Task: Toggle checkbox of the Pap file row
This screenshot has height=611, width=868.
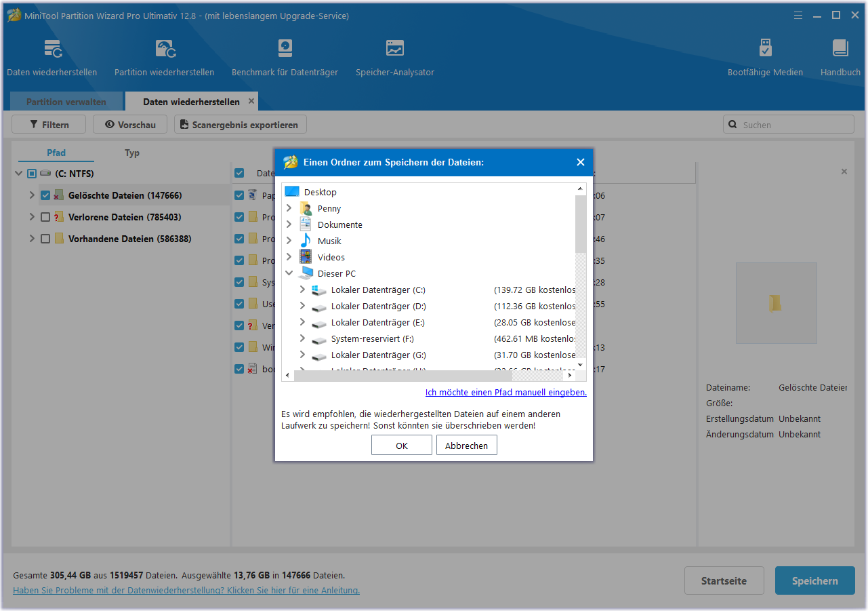Action: [239, 195]
